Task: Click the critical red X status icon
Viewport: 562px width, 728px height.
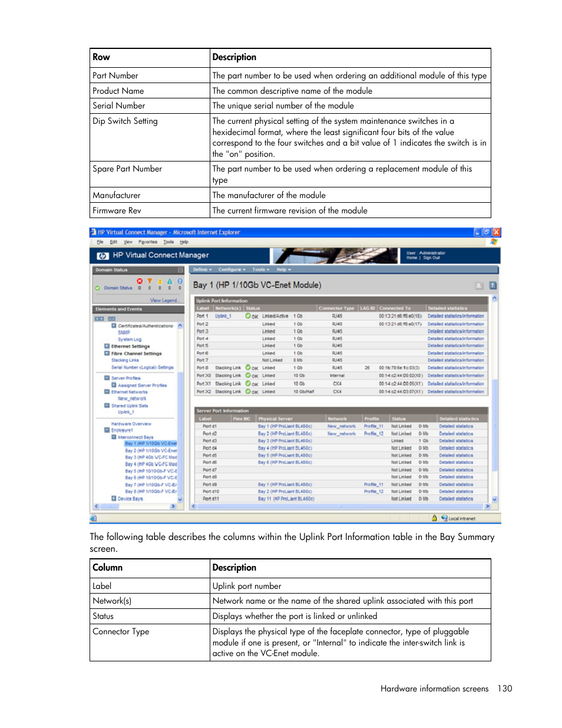Action: click(140, 281)
